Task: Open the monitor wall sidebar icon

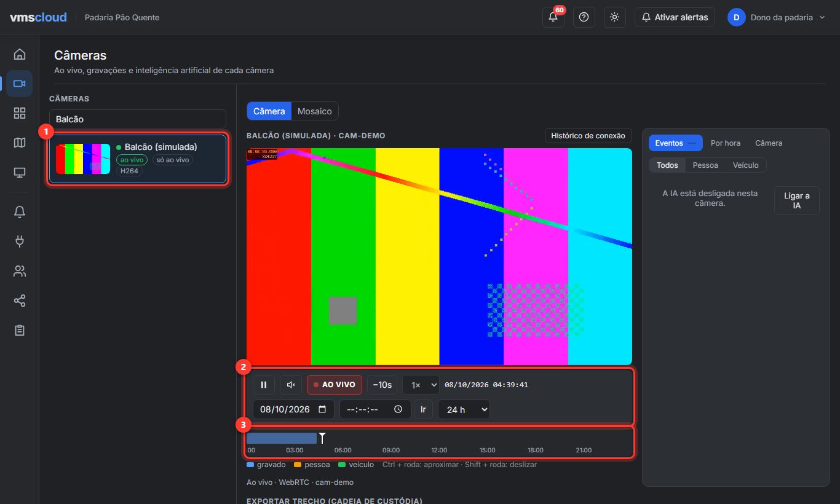Action: pos(20,172)
